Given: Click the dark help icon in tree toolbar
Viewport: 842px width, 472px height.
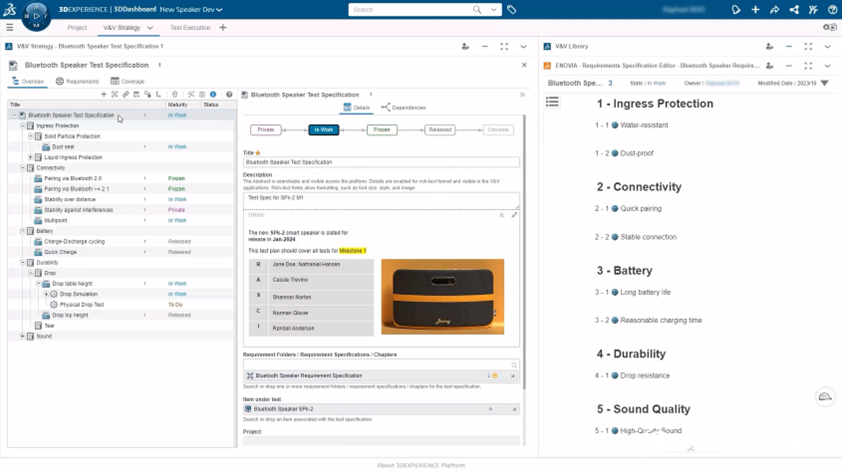Looking at the screenshot, I should pyautogui.click(x=229, y=95).
